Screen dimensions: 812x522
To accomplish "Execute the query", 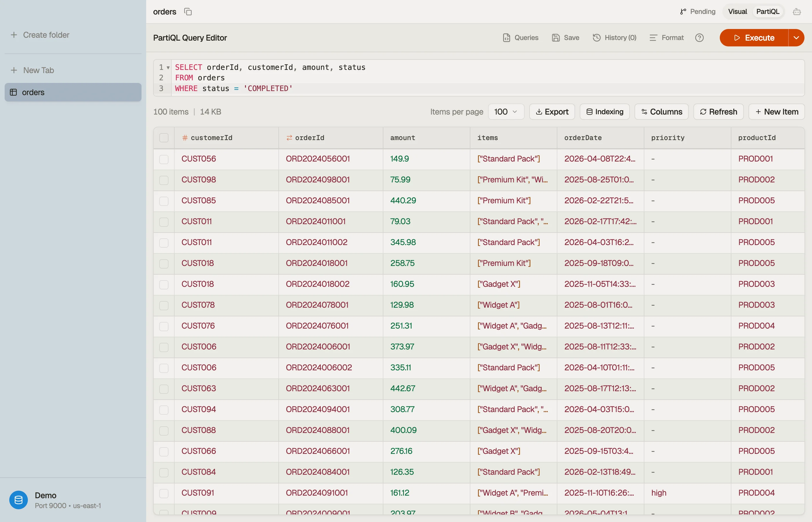I will [x=754, y=38].
